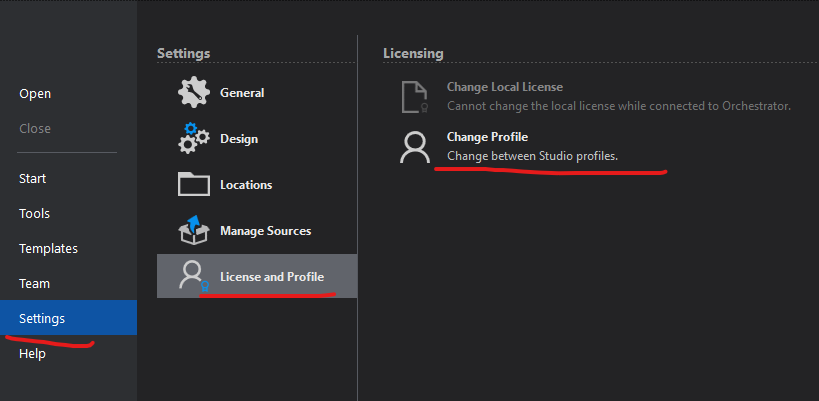Select the greyed Close item
This screenshot has height=401, width=819.
(35, 128)
